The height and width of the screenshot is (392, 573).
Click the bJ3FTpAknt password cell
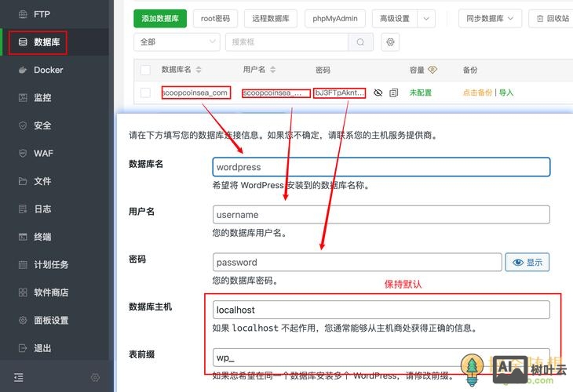(x=340, y=93)
